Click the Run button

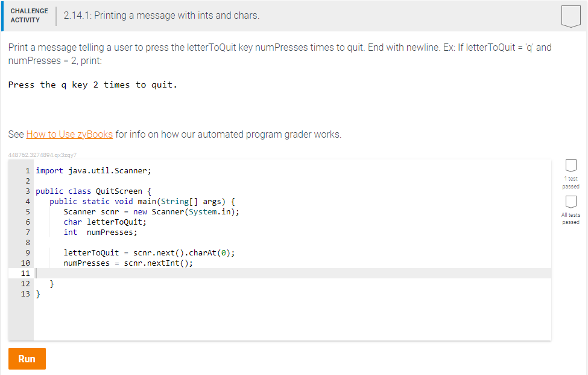(x=27, y=358)
